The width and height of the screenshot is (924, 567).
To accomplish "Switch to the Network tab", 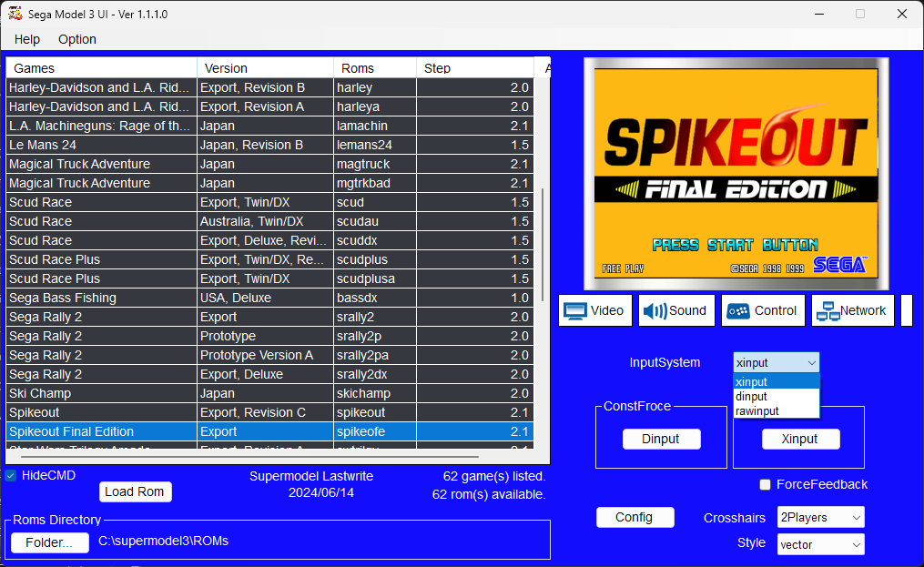I will tap(852, 310).
